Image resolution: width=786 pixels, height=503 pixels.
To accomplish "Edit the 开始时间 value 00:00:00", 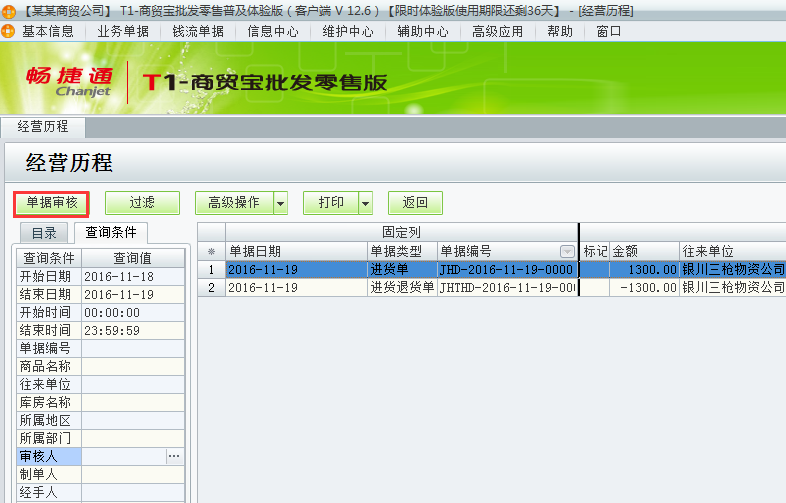I will click(x=133, y=312).
